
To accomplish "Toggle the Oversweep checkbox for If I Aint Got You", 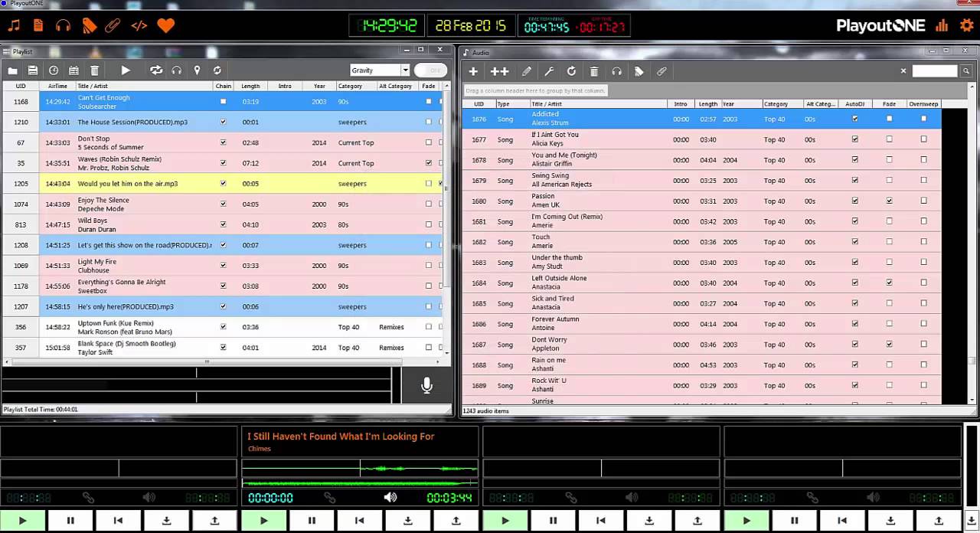I will point(923,139).
